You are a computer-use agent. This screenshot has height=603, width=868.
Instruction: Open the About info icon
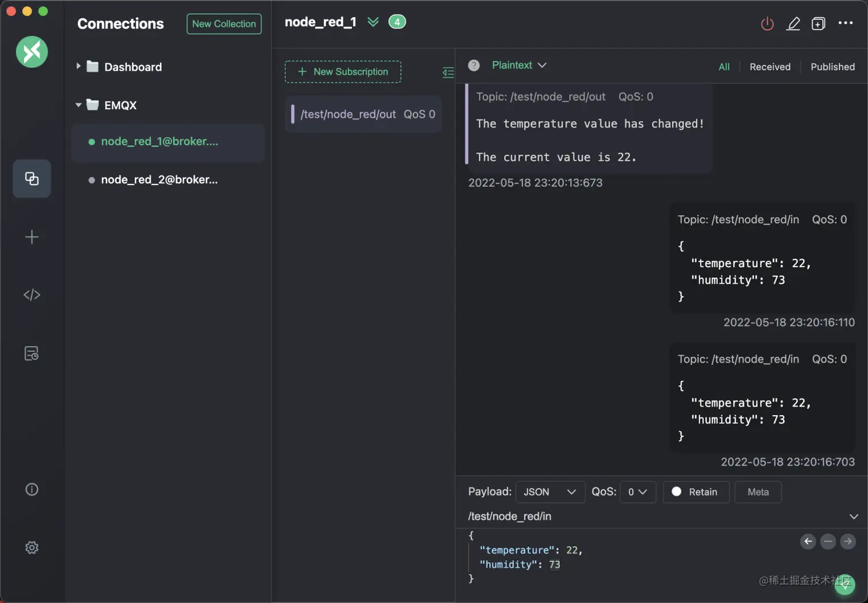pos(32,489)
